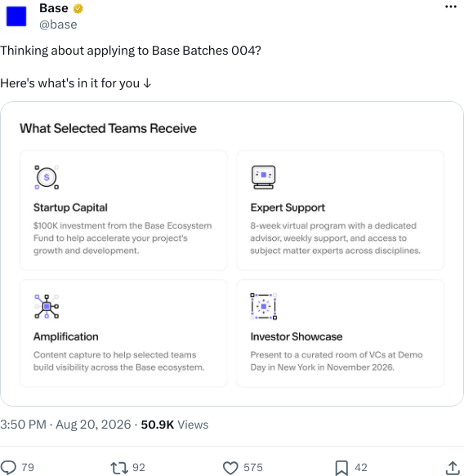Viewport: 464px width, 476px height.
Task: View the 50.9K Views analytics
Action: 175,425
